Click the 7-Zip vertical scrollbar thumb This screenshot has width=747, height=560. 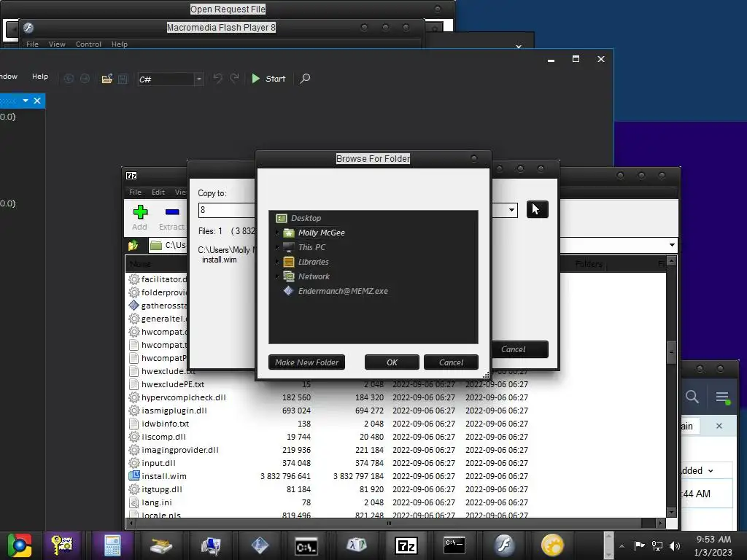coord(671,352)
